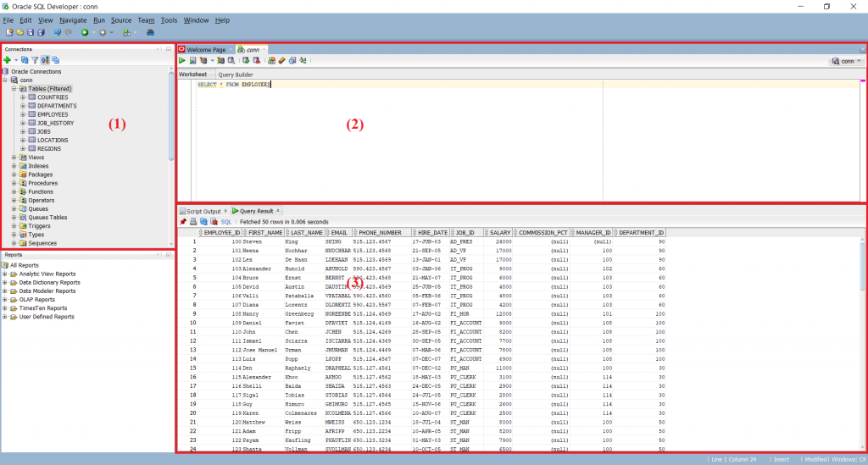Click the Save All icon in main toolbar

click(x=40, y=32)
